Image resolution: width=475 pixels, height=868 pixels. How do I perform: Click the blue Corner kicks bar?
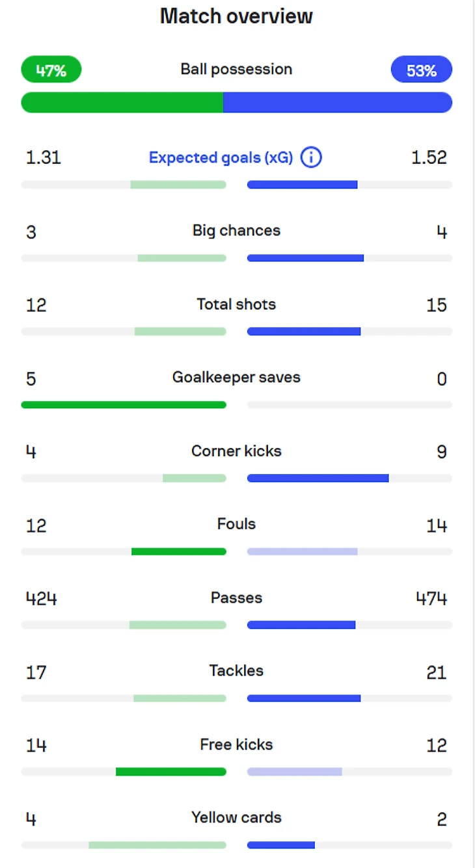(x=318, y=478)
